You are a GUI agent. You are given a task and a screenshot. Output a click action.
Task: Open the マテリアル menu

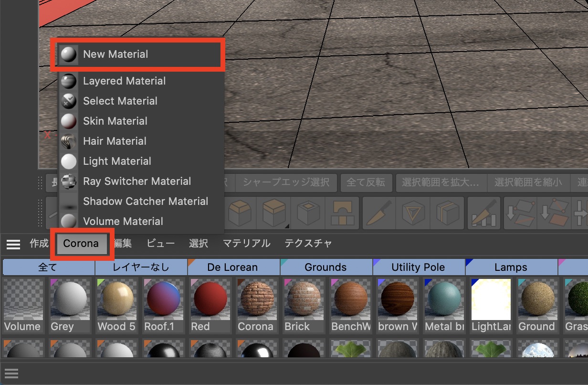tap(246, 244)
